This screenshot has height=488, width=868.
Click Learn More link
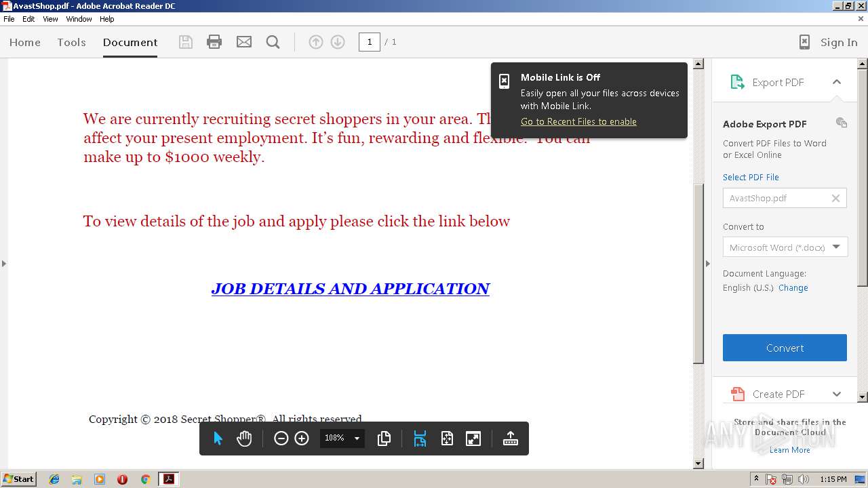(790, 450)
